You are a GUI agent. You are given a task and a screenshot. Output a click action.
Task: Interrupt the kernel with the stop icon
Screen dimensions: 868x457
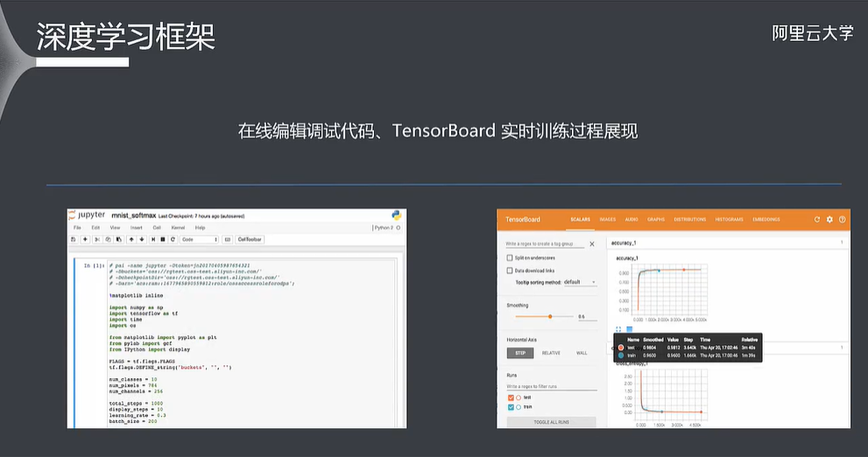(x=163, y=240)
